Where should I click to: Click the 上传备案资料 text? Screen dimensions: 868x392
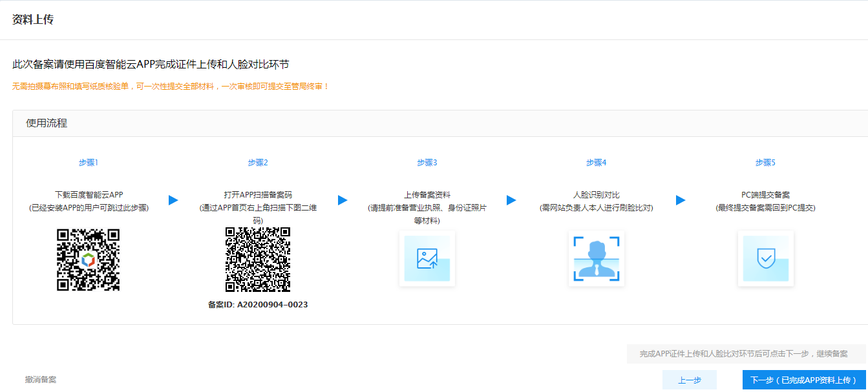[x=427, y=194]
